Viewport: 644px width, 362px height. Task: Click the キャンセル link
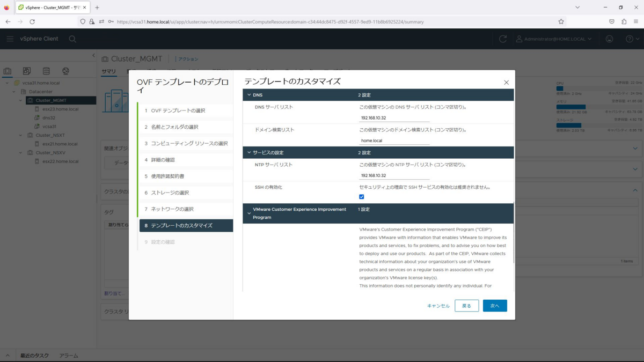(438, 306)
